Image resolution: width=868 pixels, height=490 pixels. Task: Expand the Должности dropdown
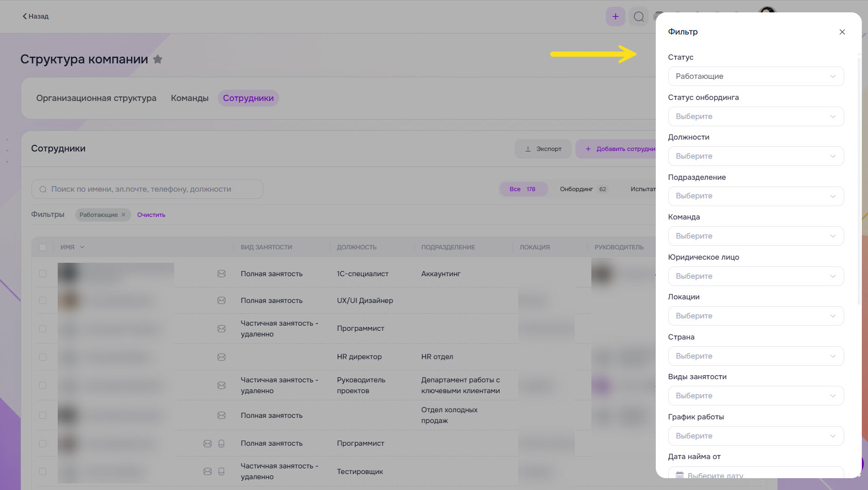(756, 156)
